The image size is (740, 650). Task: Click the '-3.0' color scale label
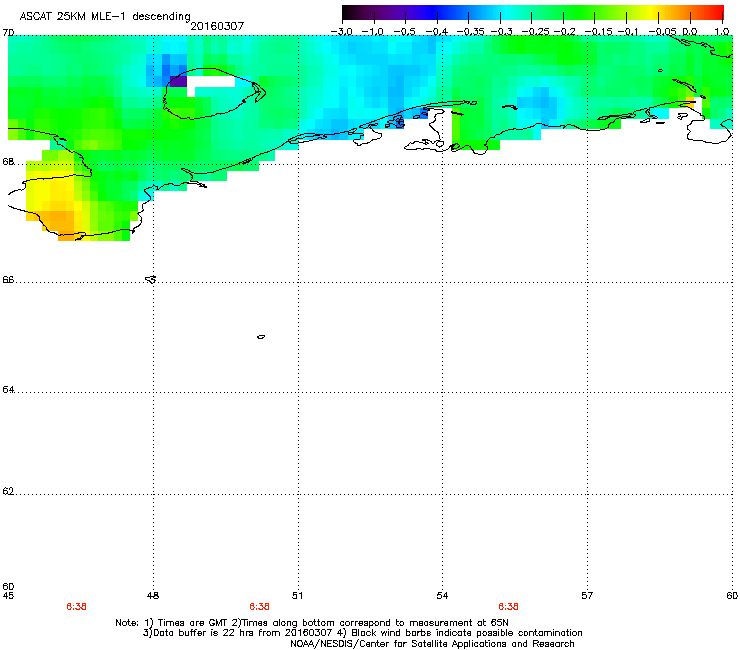click(x=342, y=31)
